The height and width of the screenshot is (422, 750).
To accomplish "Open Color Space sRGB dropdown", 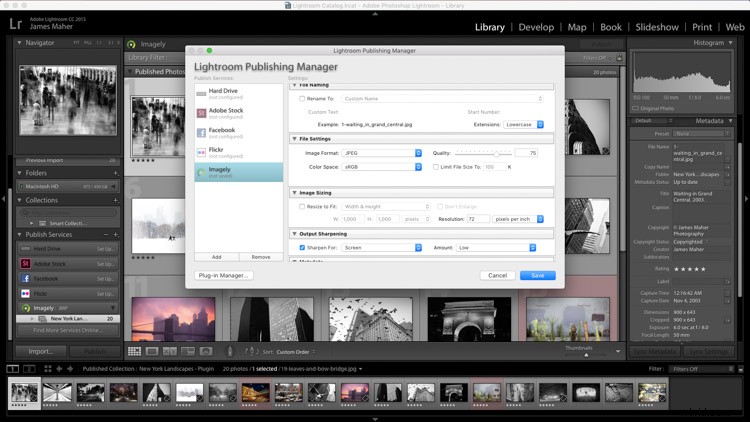I will [382, 167].
